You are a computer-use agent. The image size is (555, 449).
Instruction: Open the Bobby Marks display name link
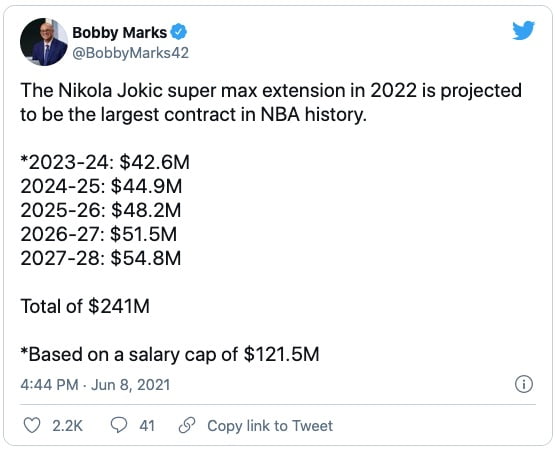click(x=120, y=33)
